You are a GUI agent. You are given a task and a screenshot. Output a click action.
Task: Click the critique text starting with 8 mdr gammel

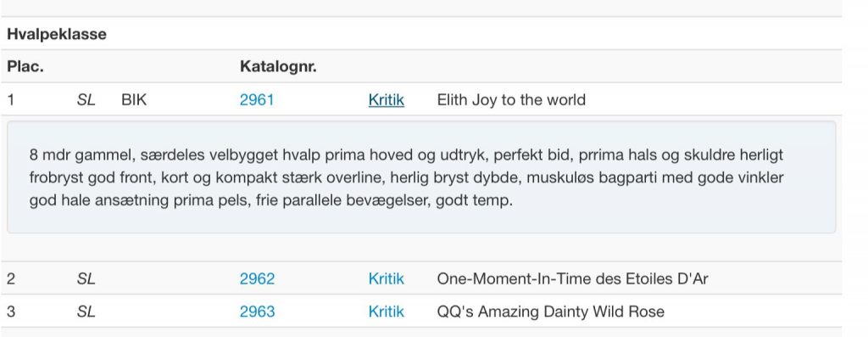click(406, 177)
